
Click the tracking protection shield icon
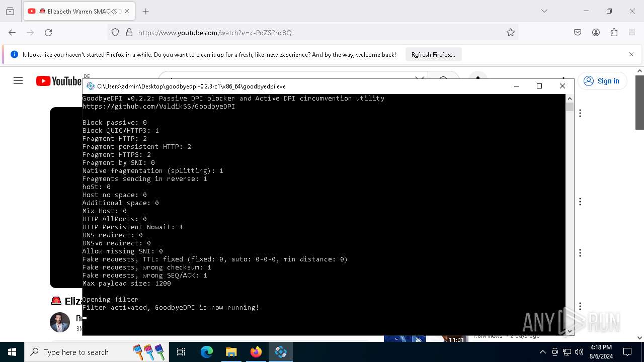click(115, 32)
